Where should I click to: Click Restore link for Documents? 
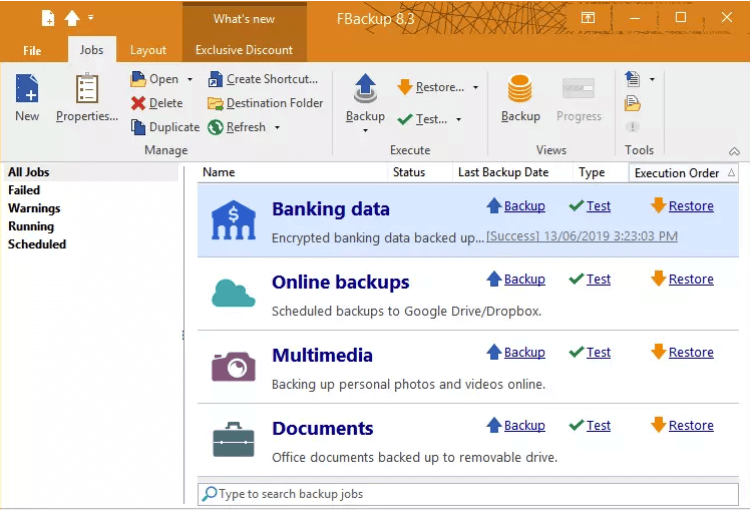(691, 426)
